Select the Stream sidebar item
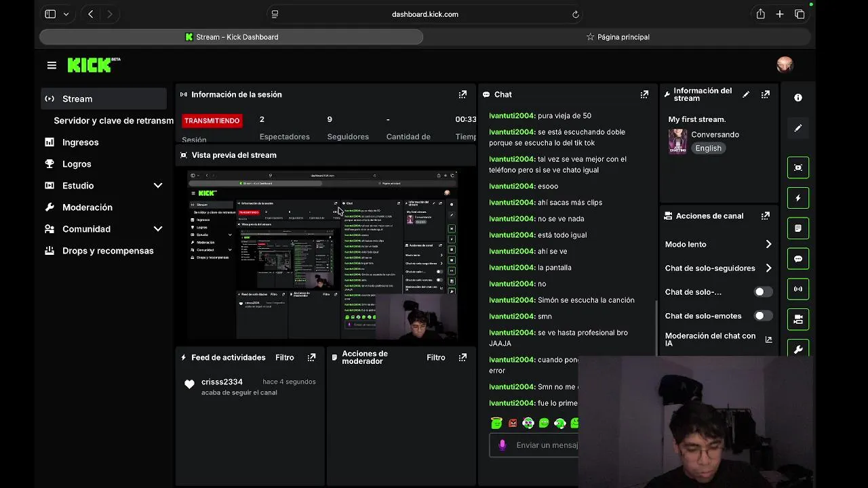This screenshot has width=868, height=488. 104,99
